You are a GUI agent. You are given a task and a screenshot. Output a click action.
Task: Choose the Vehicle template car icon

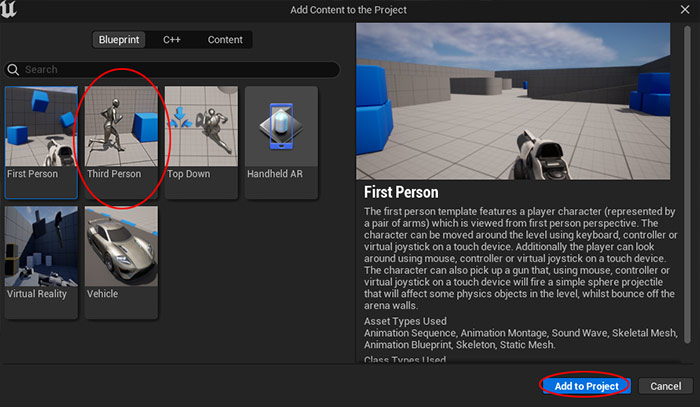(x=121, y=245)
